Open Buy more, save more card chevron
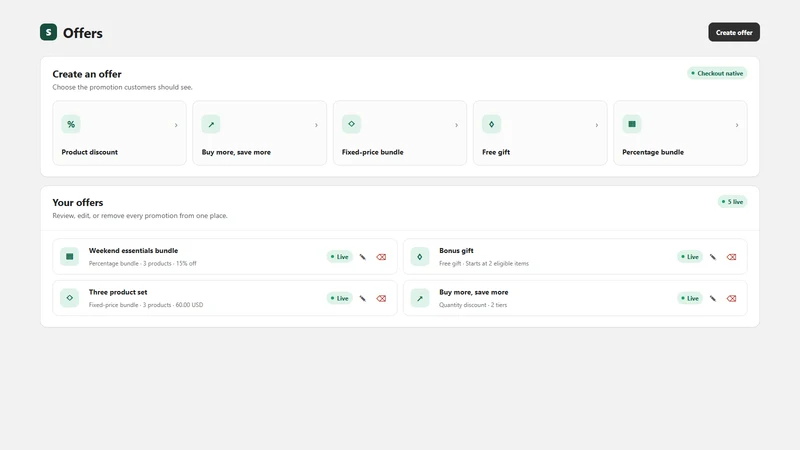Screen dimensions: 800x450 (x=316, y=125)
